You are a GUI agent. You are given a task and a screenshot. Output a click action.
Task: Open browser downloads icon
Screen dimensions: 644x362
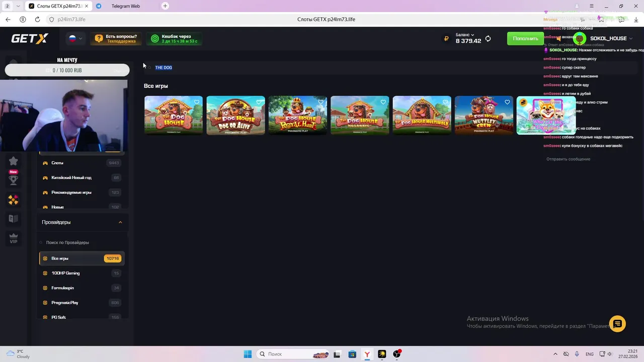635,19
